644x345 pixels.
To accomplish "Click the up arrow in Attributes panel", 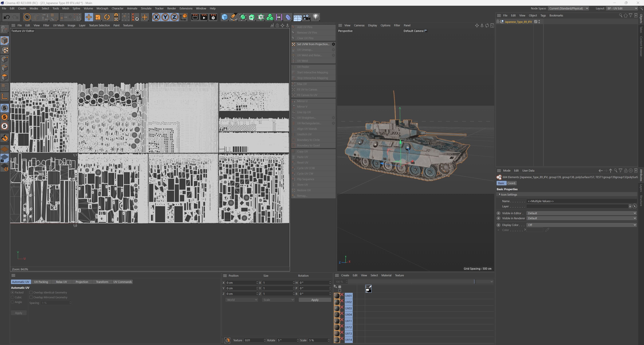I will 610,171.
